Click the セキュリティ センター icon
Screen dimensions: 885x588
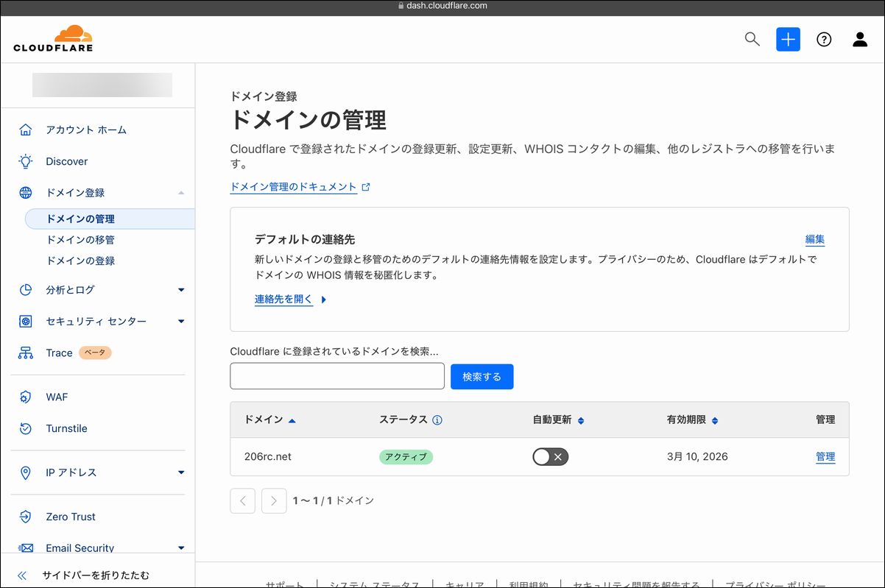[26, 322]
